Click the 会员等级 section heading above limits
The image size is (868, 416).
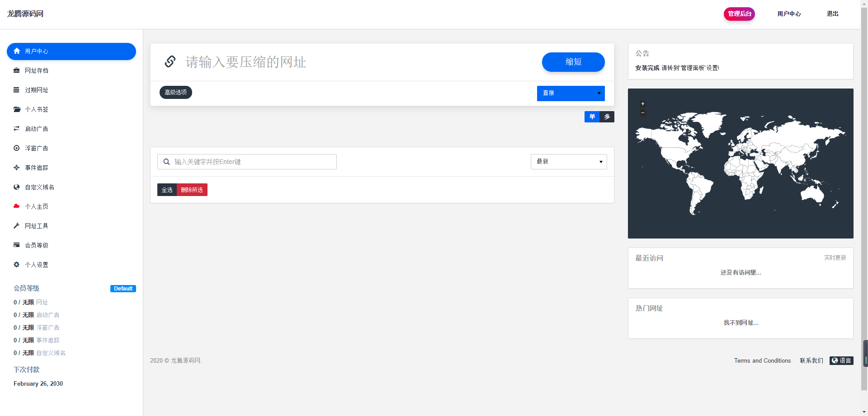click(26, 288)
